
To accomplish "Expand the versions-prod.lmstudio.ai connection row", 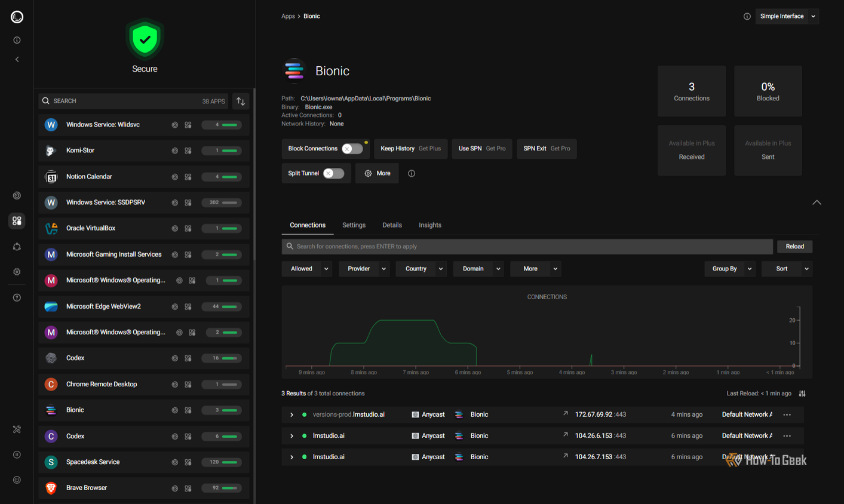I will tap(291, 414).
